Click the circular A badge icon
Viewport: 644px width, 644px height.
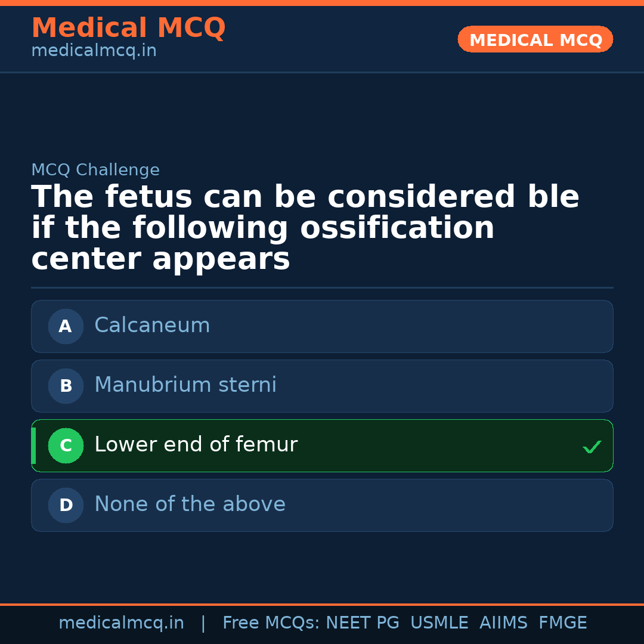[x=66, y=326]
